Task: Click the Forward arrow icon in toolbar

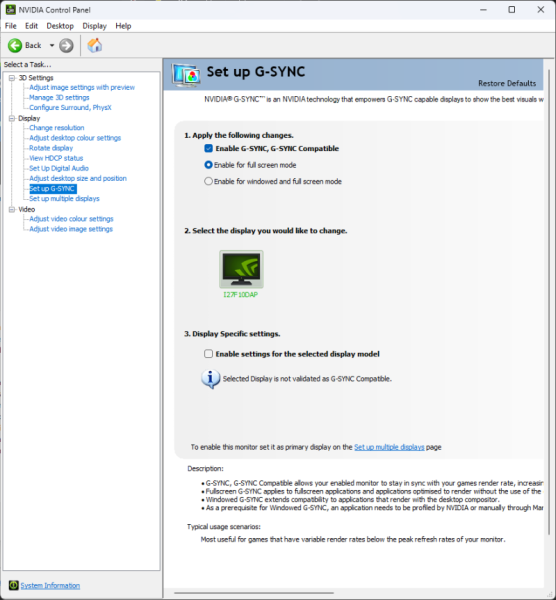Action: (66, 46)
